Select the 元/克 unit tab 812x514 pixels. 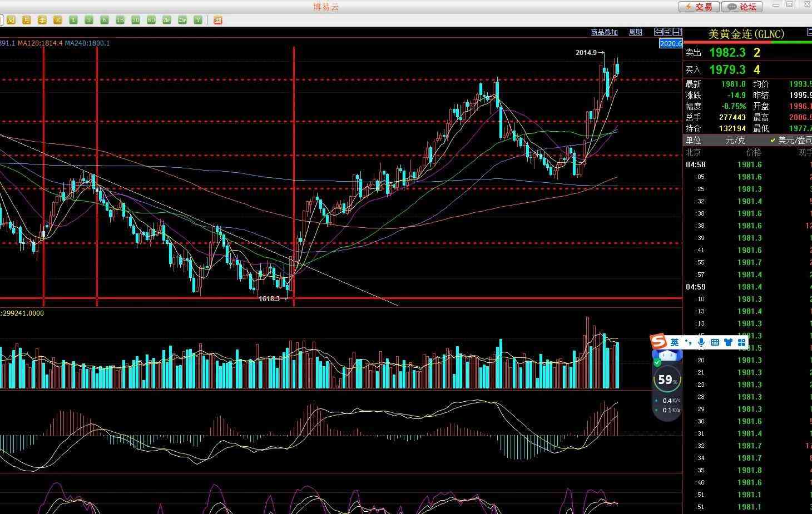[x=735, y=141]
